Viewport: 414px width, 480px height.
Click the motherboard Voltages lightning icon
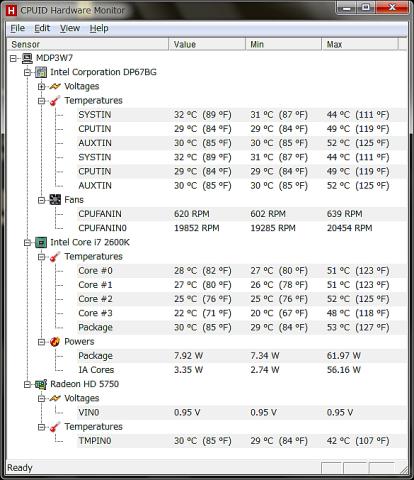pos(55,87)
